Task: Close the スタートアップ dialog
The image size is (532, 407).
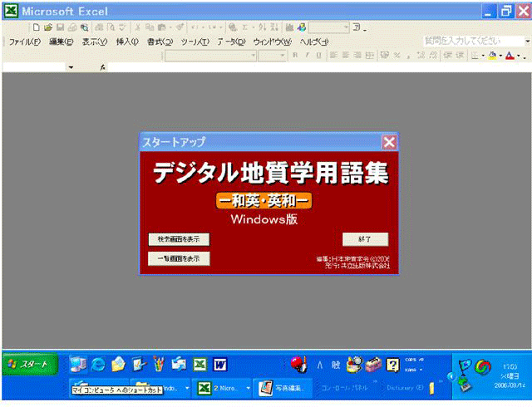Action: [x=389, y=142]
